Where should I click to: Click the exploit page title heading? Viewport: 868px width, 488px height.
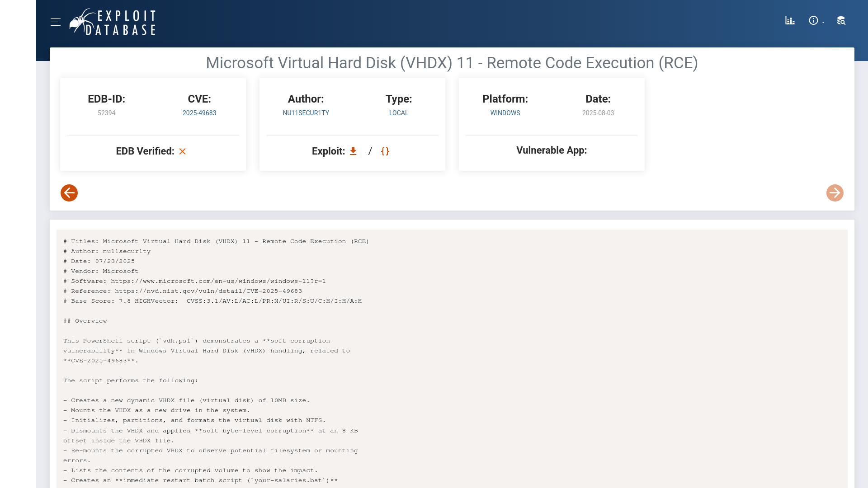click(452, 63)
